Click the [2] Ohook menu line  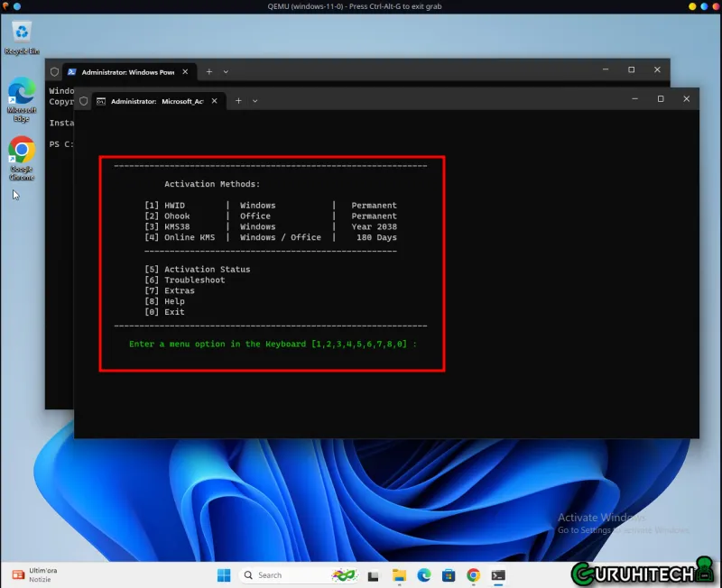click(270, 216)
